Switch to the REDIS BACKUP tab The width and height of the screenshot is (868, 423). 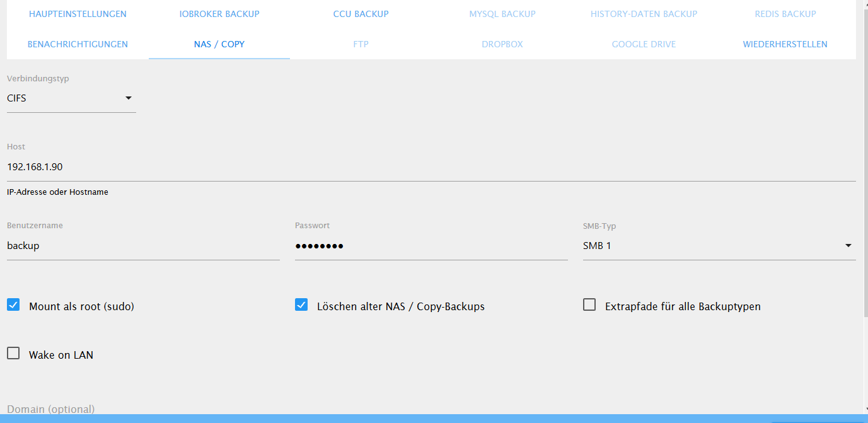[x=785, y=13]
